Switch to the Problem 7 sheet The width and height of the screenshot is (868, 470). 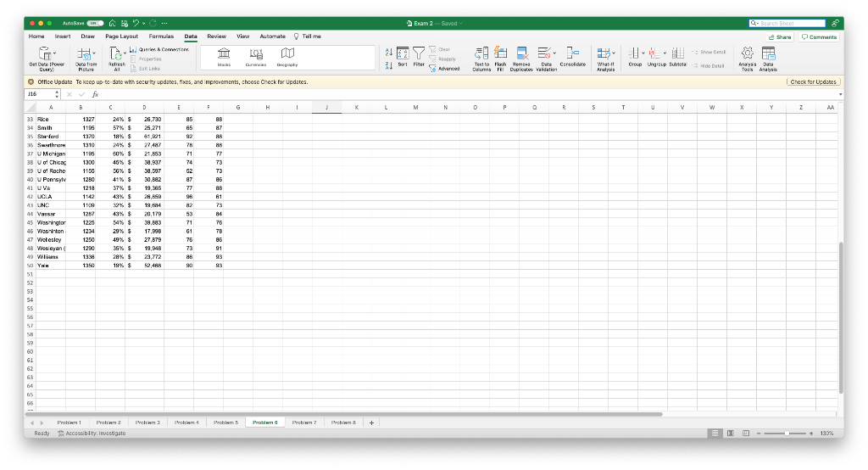click(x=304, y=422)
